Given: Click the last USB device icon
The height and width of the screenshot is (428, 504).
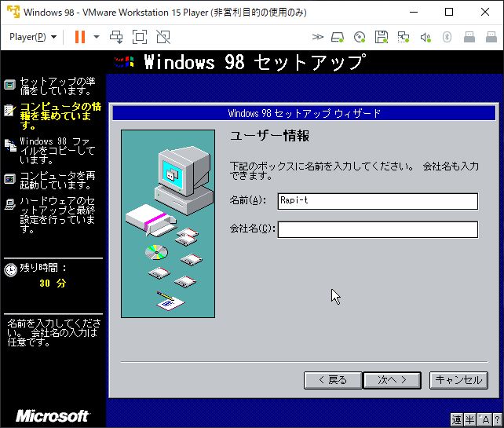Looking at the screenshot, I should pos(491,37).
